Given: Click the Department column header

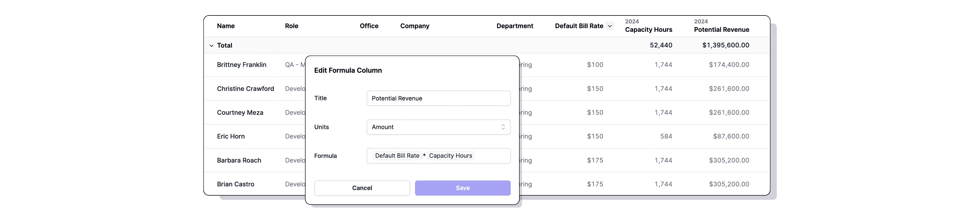Looking at the screenshot, I should [x=515, y=26].
